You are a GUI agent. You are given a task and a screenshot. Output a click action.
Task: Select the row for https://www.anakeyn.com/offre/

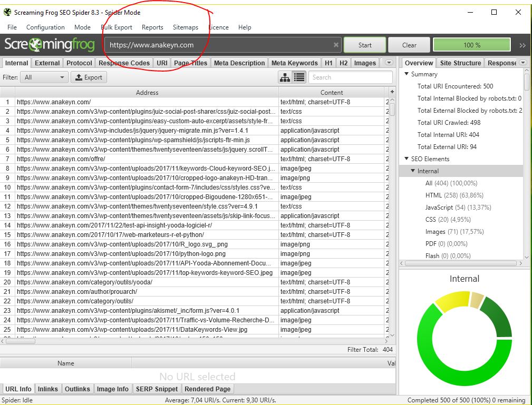click(x=195, y=159)
